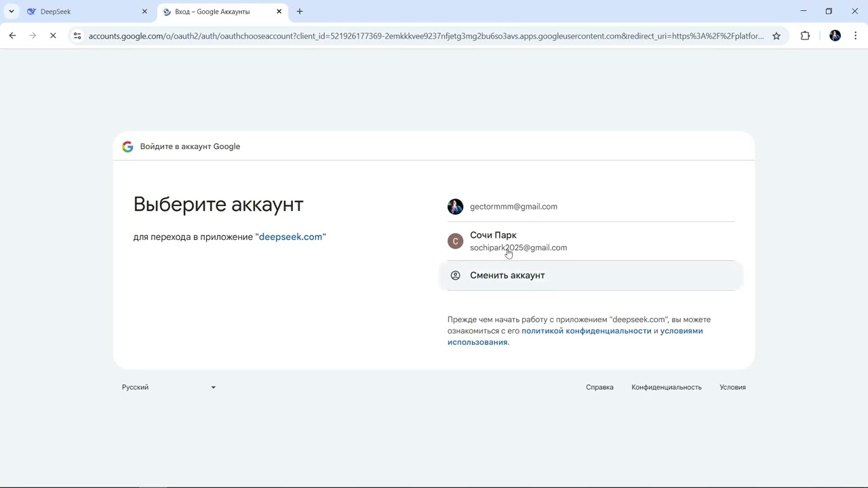
Task: Choose the gectormmm@gmail.com account
Action: click(x=591, y=207)
